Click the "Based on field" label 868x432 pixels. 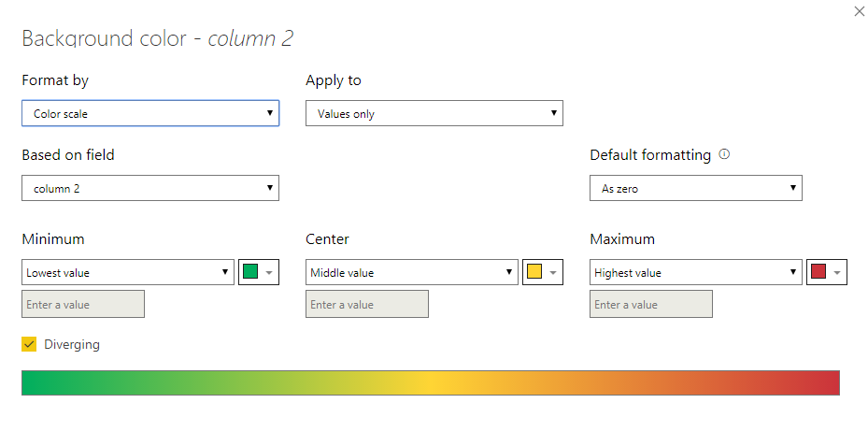pos(68,154)
